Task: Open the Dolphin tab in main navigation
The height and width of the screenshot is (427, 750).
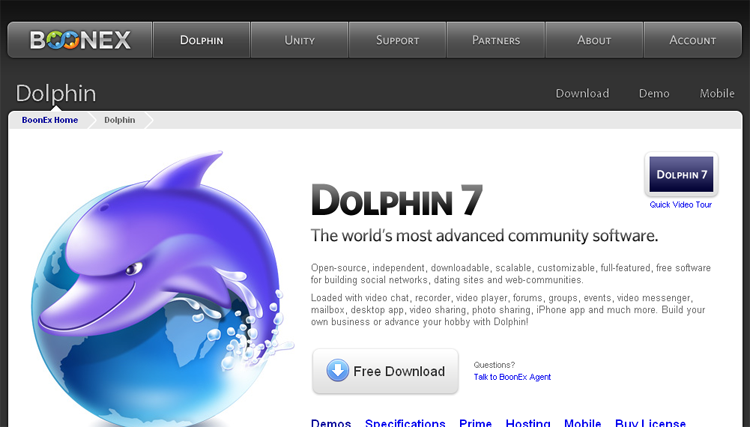Action: point(201,40)
